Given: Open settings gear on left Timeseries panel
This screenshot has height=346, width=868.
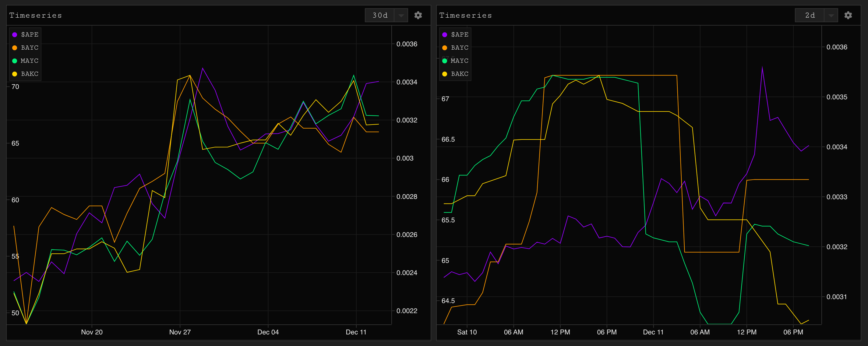Looking at the screenshot, I should point(418,15).
